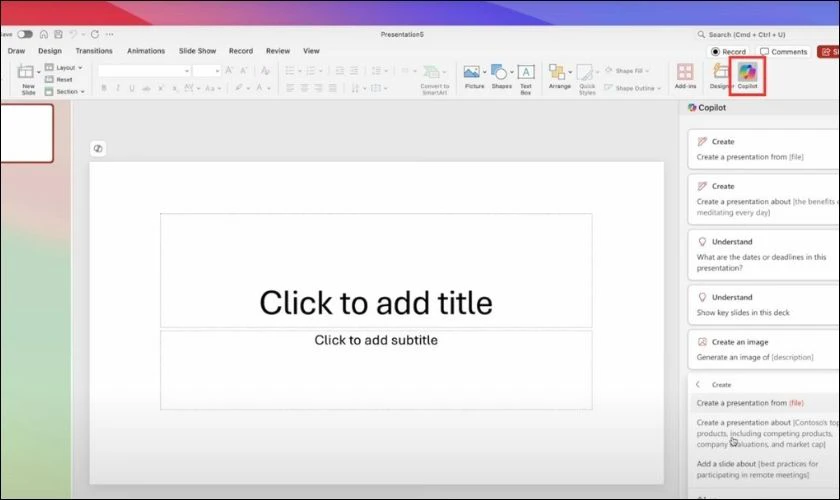840x500 pixels.
Task: Select 'Show key slides in this deck' card
Action: (763, 304)
